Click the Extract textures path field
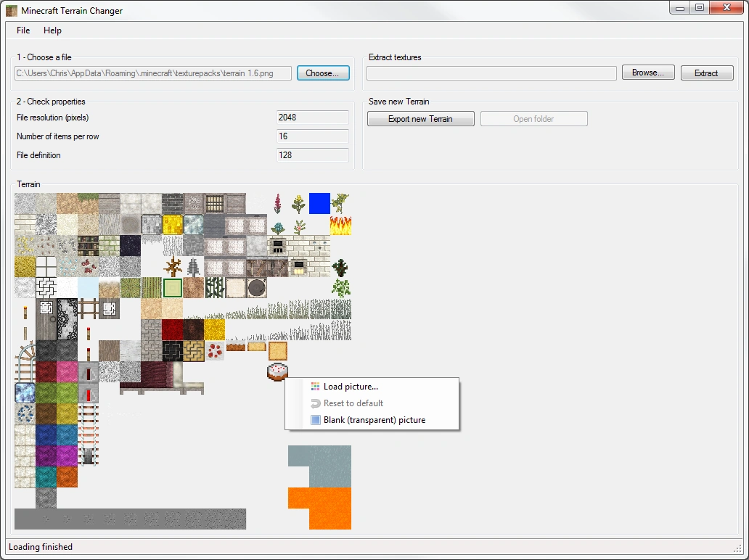 491,73
